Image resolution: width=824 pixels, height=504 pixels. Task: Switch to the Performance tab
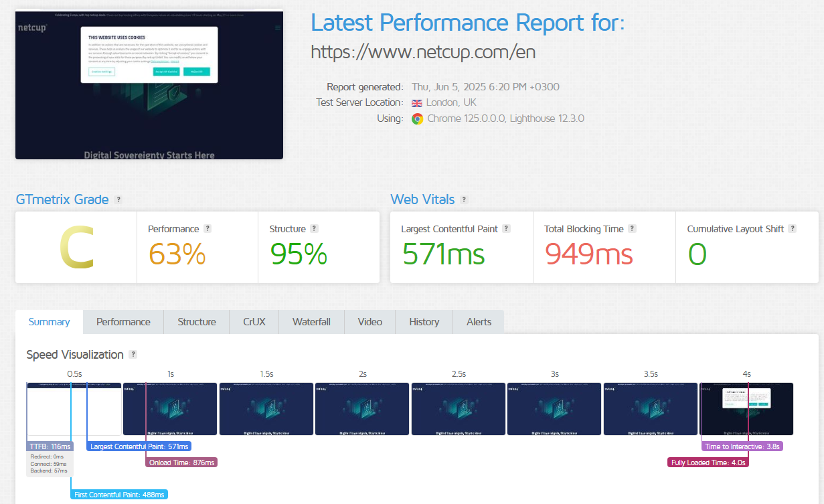(123, 322)
